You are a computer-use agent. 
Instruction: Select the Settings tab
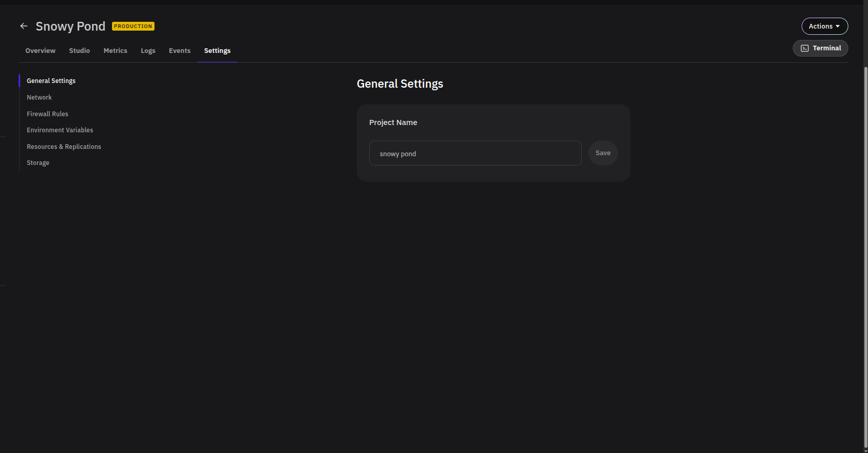(217, 51)
